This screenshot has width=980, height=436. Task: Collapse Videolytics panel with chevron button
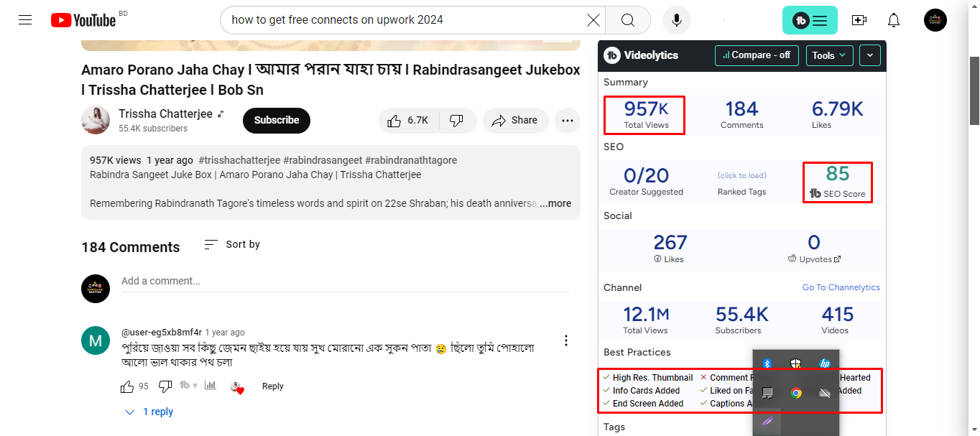click(870, 55)
